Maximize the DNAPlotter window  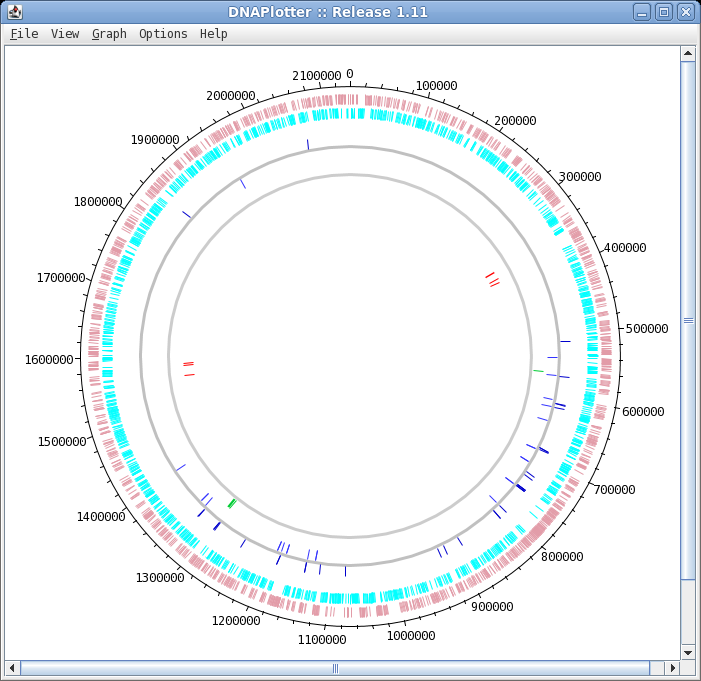point(663,12)
